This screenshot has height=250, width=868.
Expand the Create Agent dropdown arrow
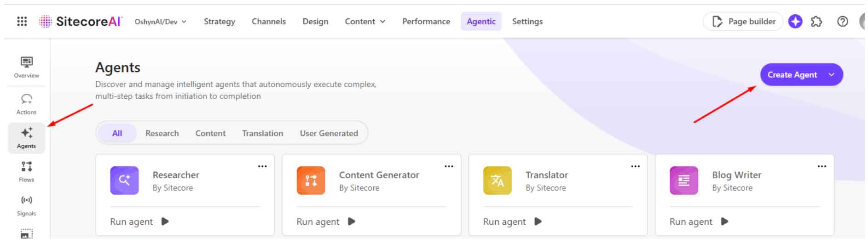(x=831, y=75)
